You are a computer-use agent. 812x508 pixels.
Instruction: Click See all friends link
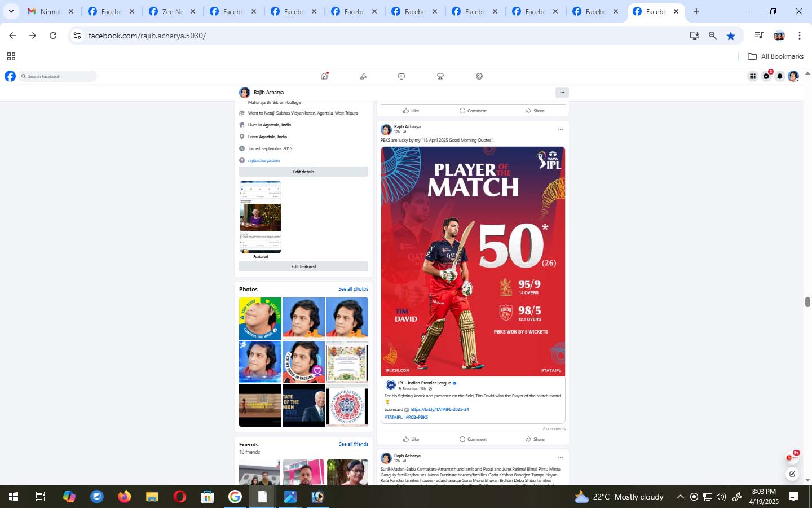(353, 444)
